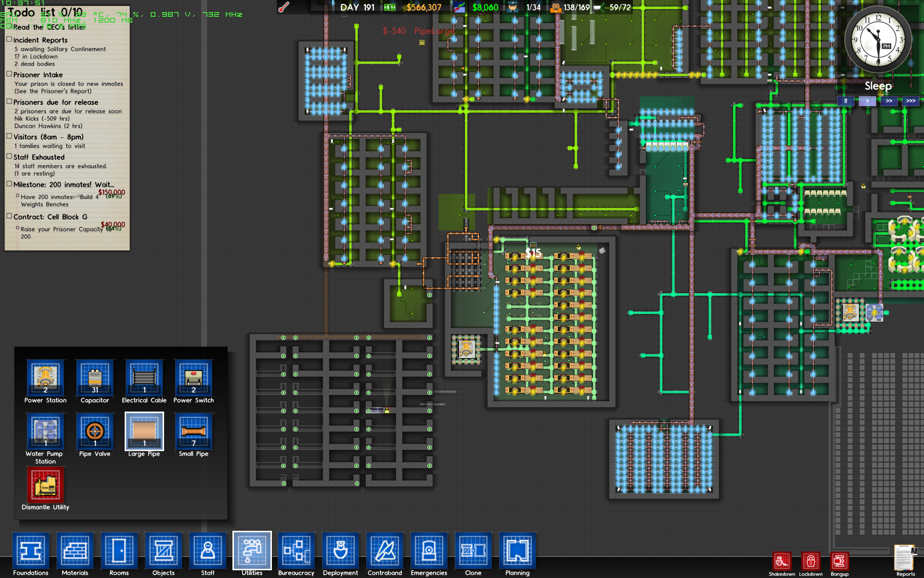The height and width of the screenshot is (578, 924).
Task: Open the Rooms menu
Action: [119, 550]
